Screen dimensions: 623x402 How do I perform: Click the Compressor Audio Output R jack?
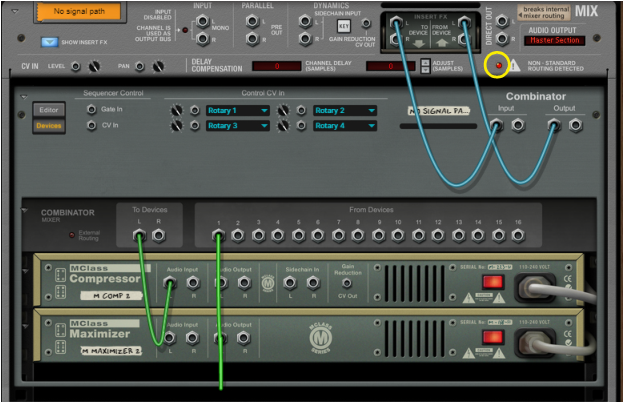coord(244,283)
